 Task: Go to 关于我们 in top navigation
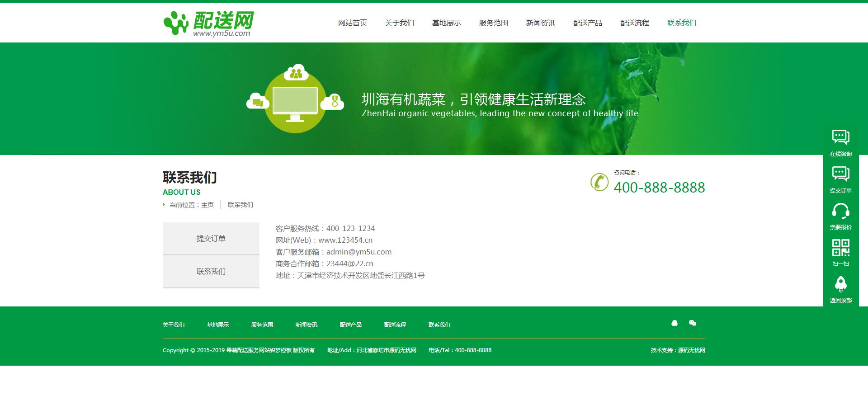click(x=399, y=23)
